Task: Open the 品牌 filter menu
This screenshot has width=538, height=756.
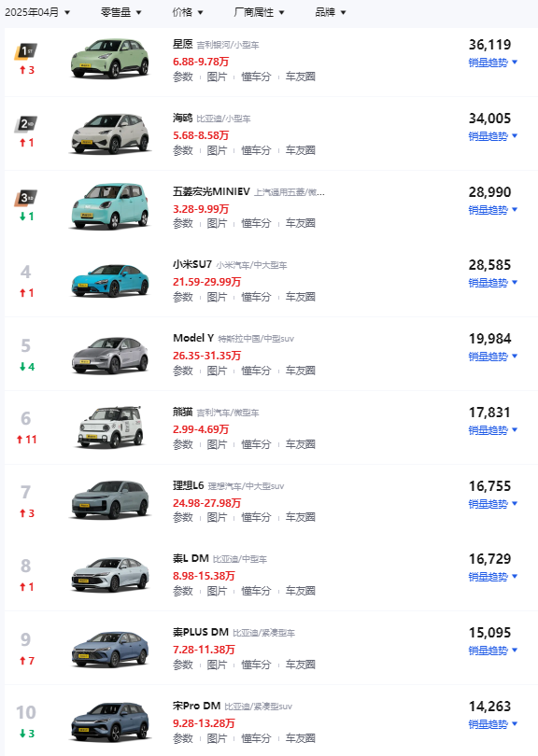Action: 331,12
